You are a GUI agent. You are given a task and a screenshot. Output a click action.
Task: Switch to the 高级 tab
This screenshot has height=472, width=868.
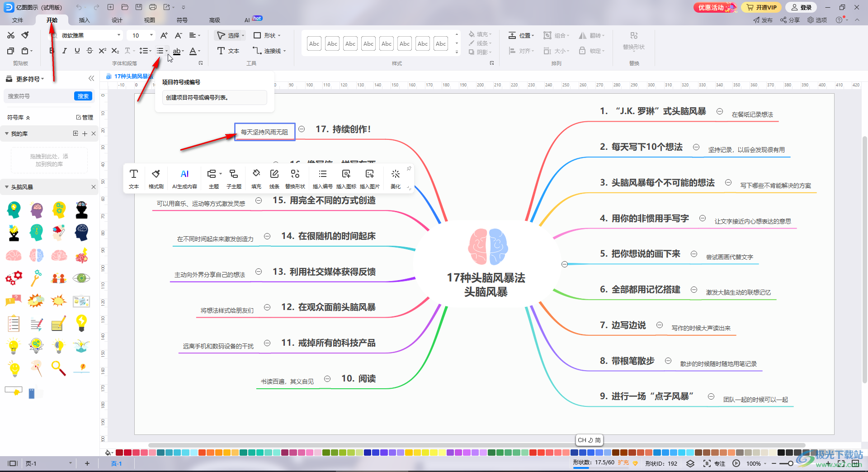tap(215, 20)
